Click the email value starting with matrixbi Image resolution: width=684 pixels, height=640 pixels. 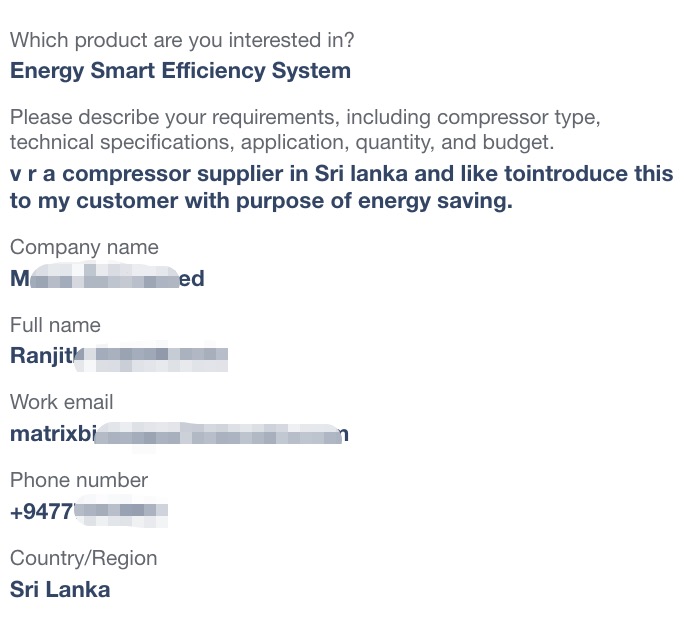click(x=179, y=434)
